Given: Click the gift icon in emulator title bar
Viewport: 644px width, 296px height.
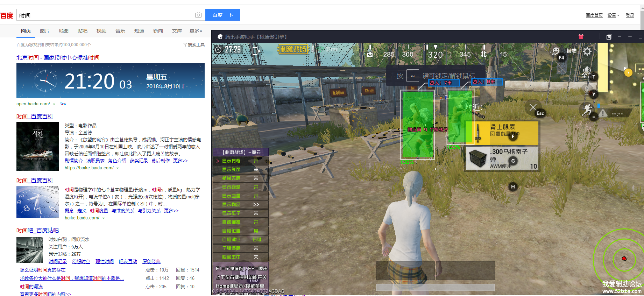Looking at the screenshot, I should [581, 37].
